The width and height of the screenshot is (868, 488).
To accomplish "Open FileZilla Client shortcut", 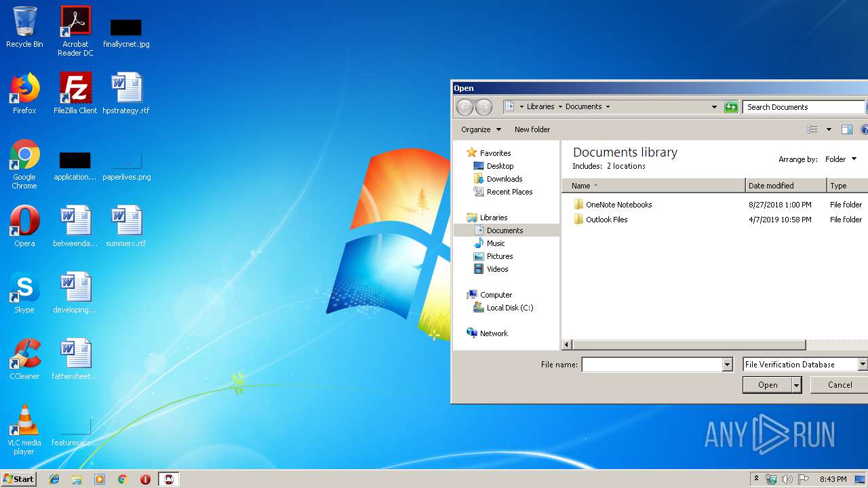I will tap(75, 93).
